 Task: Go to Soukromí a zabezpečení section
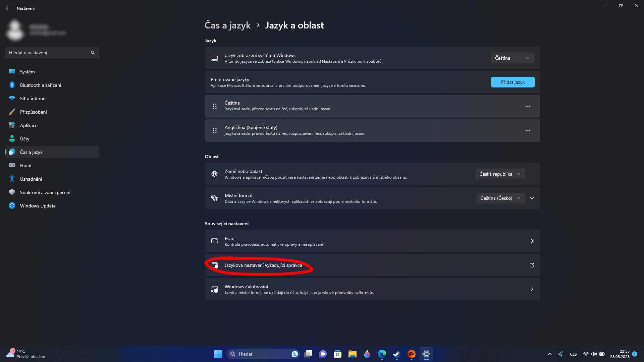tap(45, 192)
